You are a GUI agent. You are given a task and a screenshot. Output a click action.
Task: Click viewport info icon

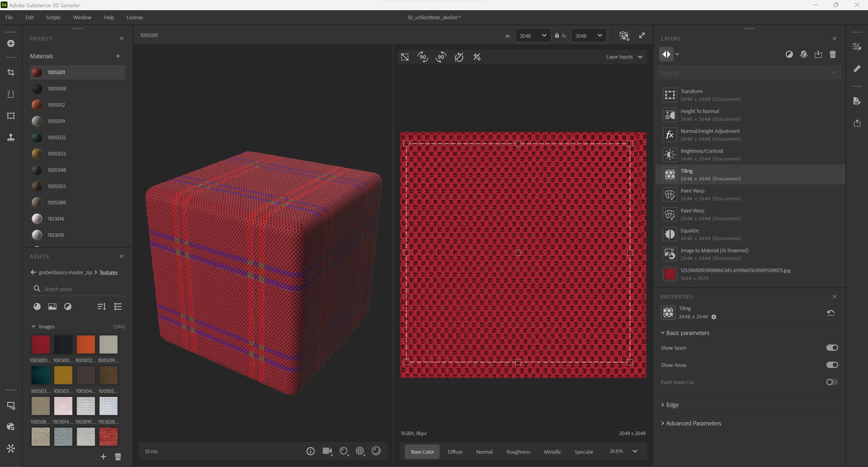click(x=310, y=451)
